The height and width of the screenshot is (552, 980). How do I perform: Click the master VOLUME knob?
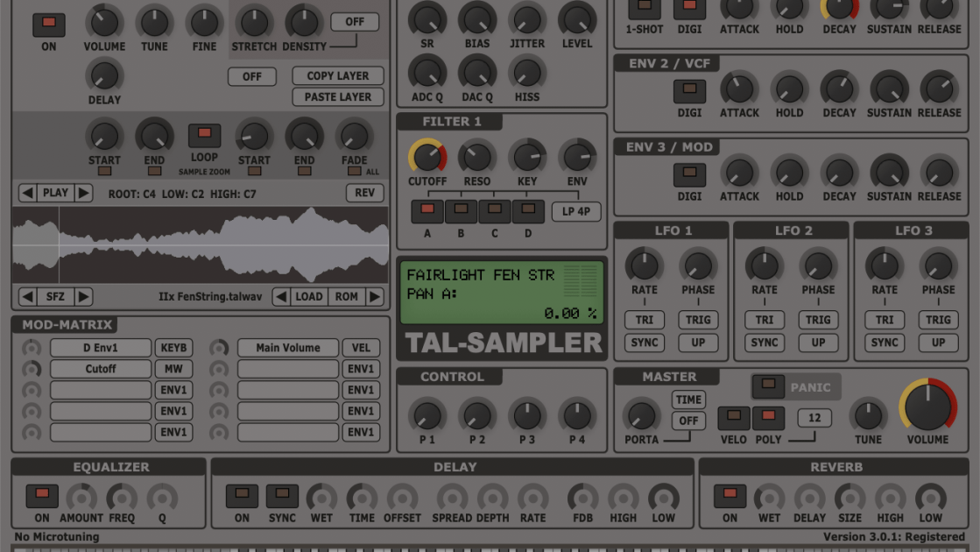(927, 407)
